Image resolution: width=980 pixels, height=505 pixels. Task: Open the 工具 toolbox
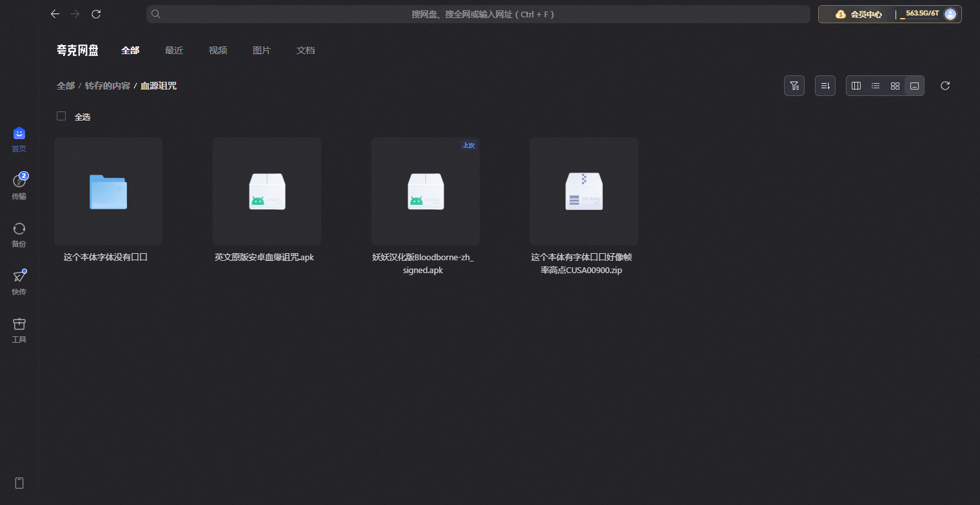[x=19, y=330]
